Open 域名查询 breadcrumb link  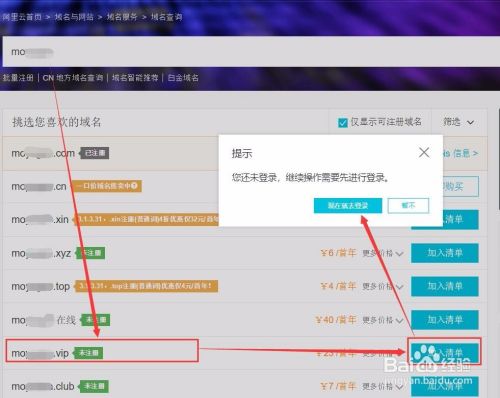(166, 17)
